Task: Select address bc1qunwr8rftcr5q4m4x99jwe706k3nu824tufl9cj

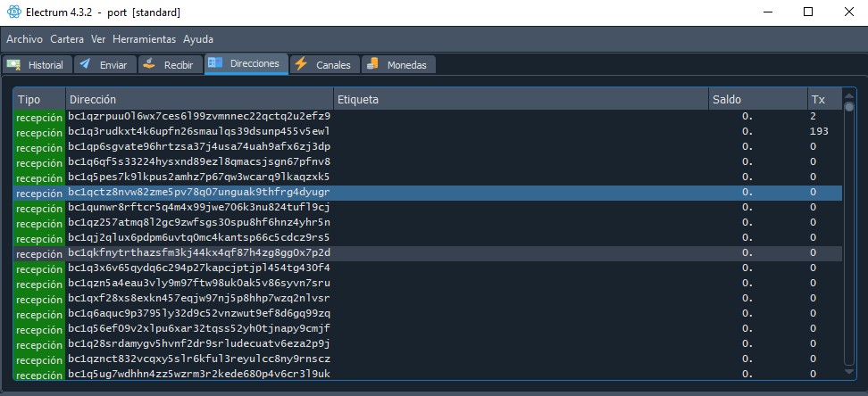Action: coord(199,208)
